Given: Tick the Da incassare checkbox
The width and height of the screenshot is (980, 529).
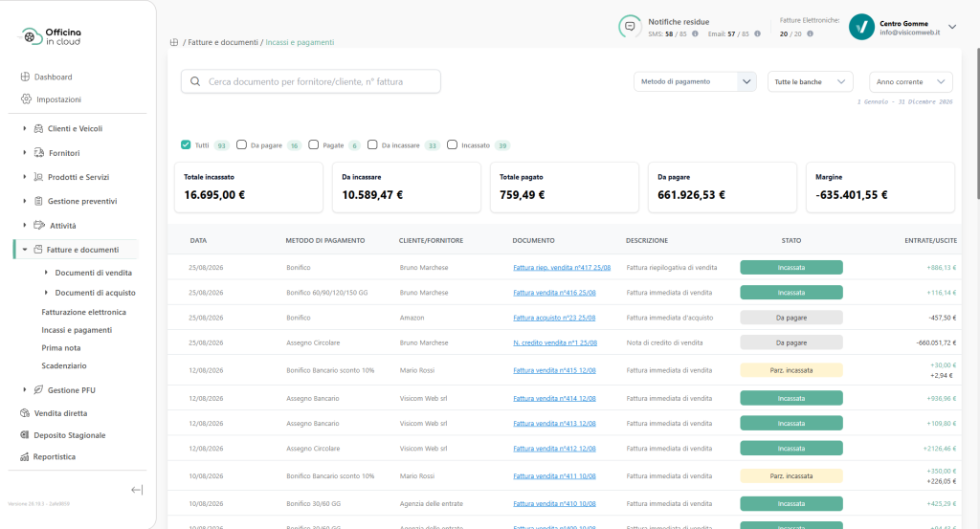Looking at the screenshot, I should [372, 144].
